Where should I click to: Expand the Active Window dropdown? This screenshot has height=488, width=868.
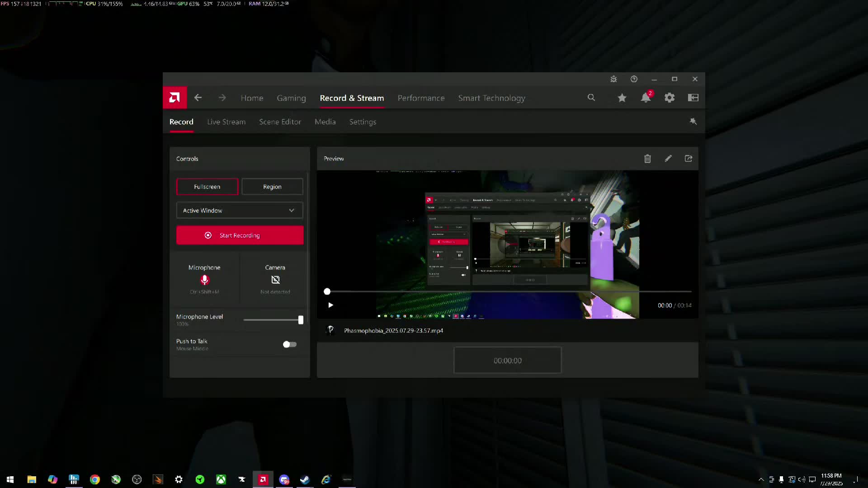tap(240, 211)
